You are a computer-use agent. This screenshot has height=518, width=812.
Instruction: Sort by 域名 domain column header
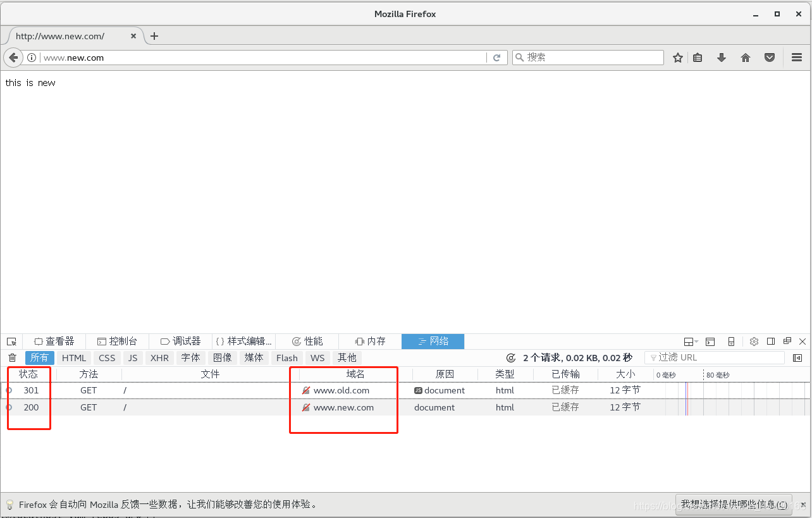[x=355, y=374]
